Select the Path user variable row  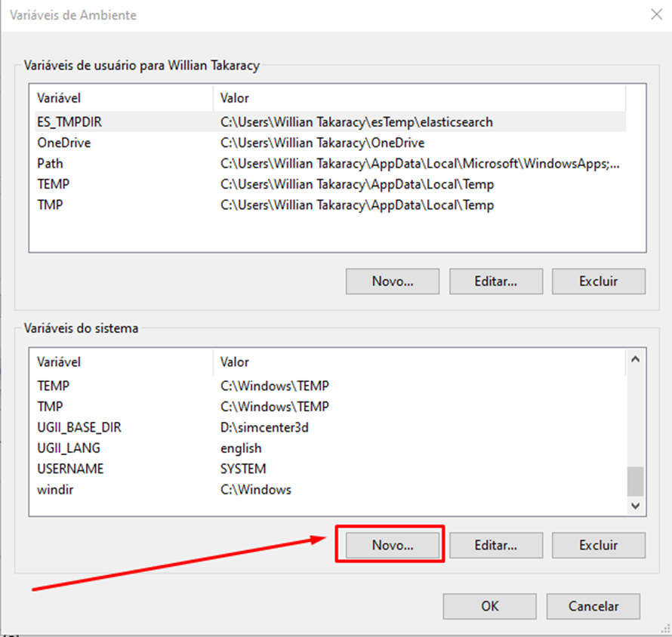(x=330, y=163)
